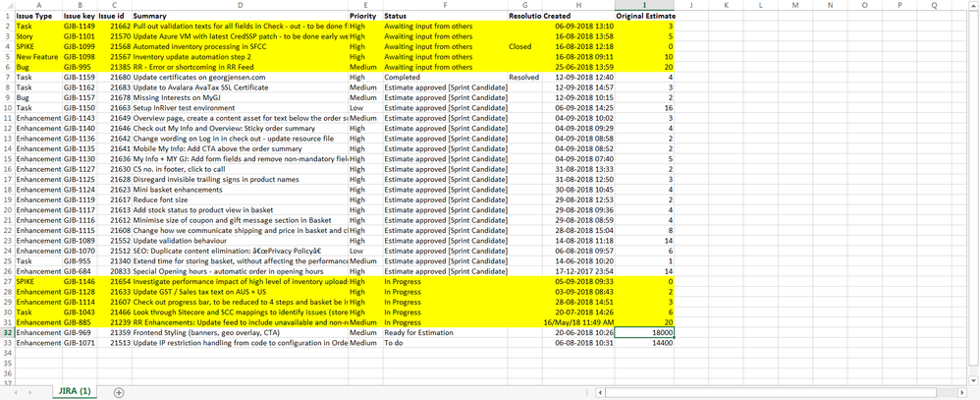The image size is (980, 400).
Task: Select the Resolved resolution cell
Action: [525, 77]
